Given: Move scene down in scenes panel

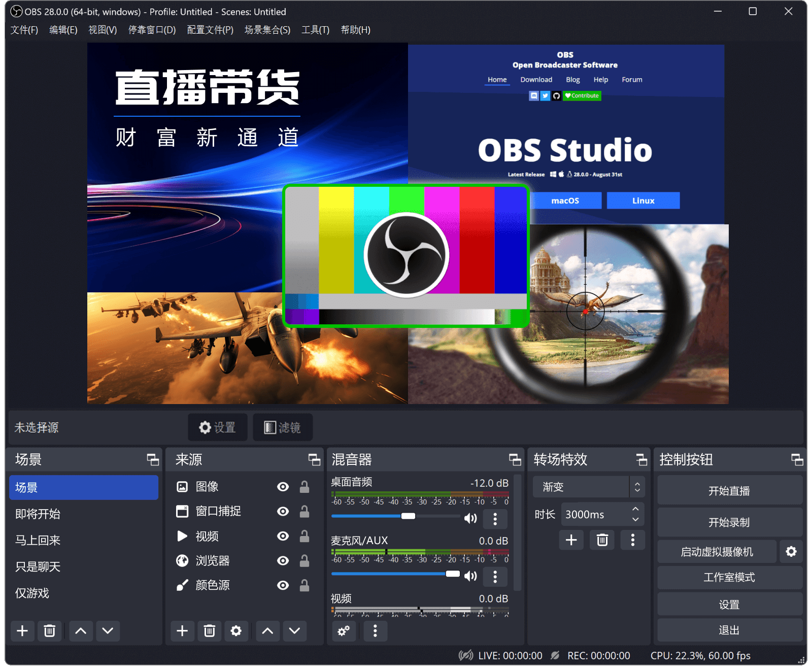Looking at the screenshot, I should point(108,631).
